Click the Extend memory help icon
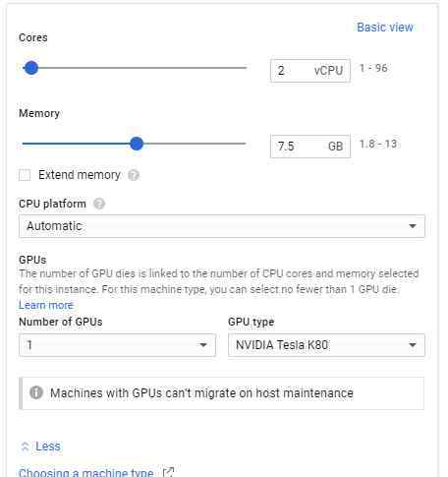This screenshot has height=477, width=448. coord(134,175)
